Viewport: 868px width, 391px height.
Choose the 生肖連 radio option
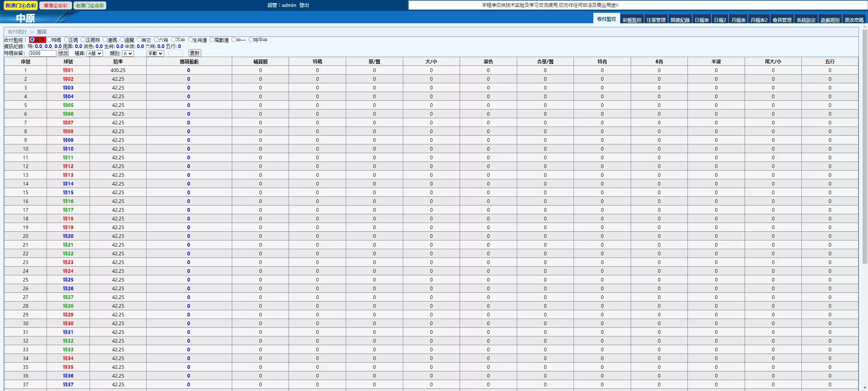click(190, 40)
